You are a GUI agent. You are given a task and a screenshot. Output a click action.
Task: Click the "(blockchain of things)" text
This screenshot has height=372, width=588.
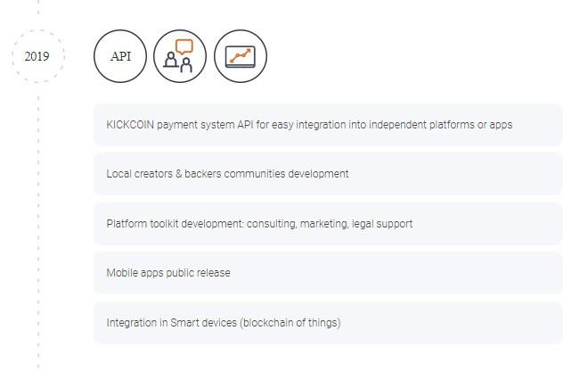click(x=290, y=323)
